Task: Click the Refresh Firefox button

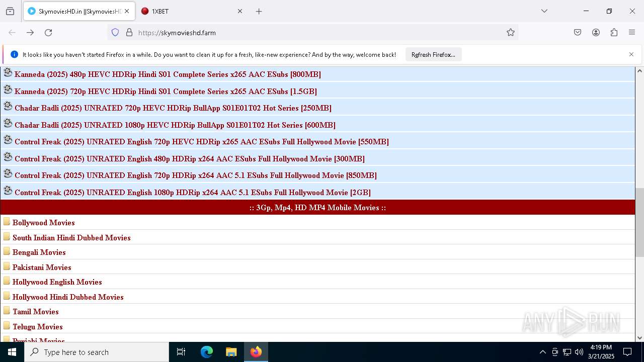Action: tap(433, 54)
